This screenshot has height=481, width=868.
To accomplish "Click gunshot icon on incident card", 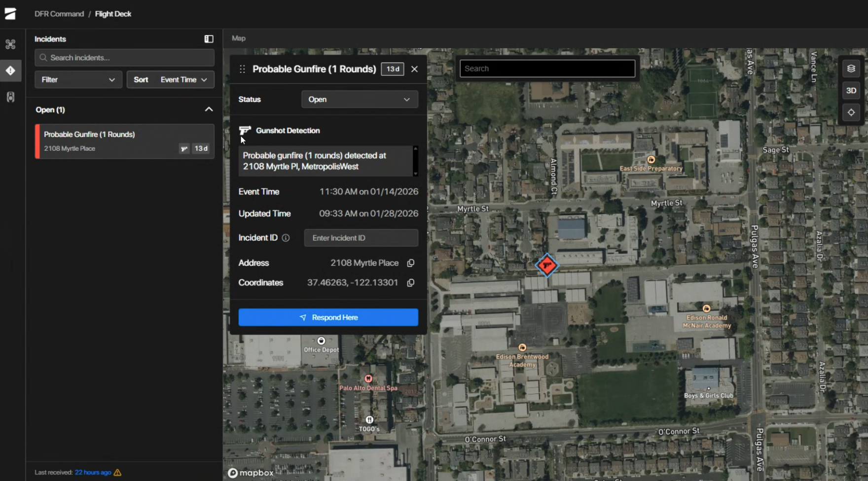I will coord(184,148).
